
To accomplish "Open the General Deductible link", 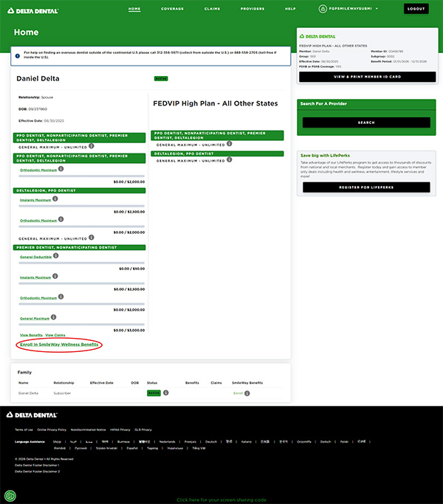I will (x=35, y=257).
